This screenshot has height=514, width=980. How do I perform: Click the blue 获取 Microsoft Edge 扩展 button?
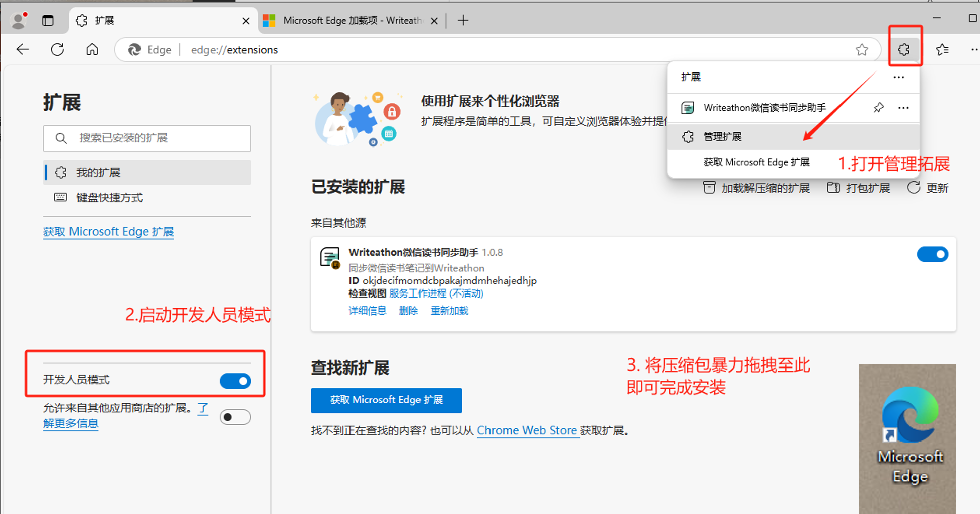[x=386, y=400]
